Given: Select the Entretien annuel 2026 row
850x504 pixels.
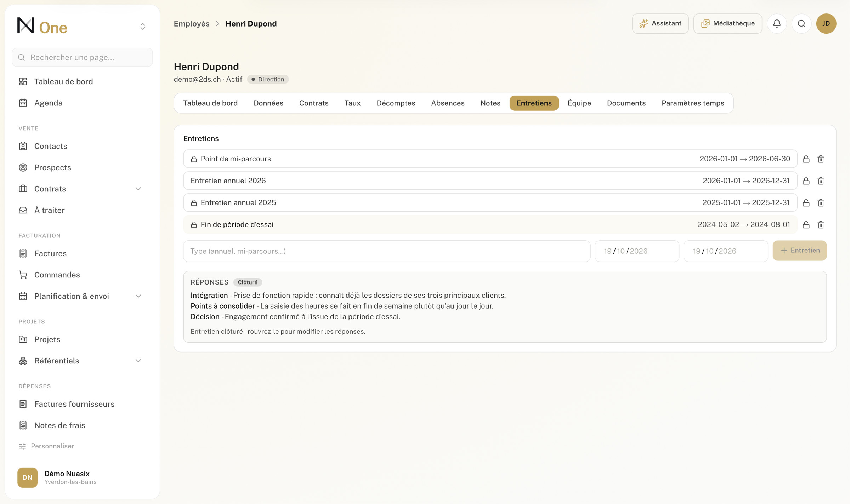Looking at the screenshot, I should (490, 181).
